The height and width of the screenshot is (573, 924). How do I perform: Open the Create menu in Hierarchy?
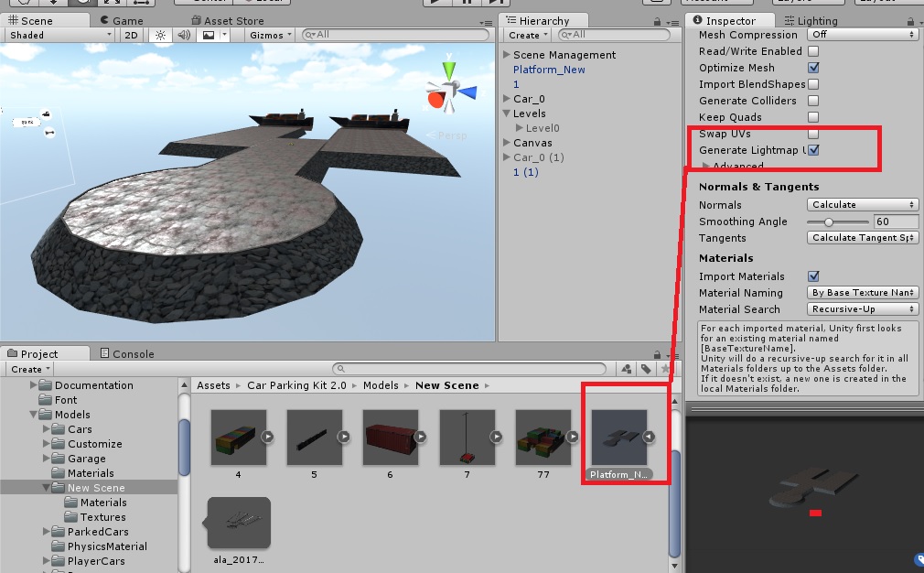click(525, 35)
